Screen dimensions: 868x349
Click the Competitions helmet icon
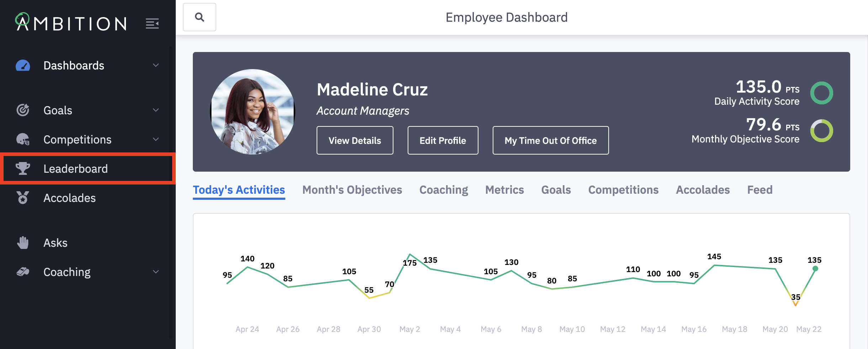[x=23, y=140]
